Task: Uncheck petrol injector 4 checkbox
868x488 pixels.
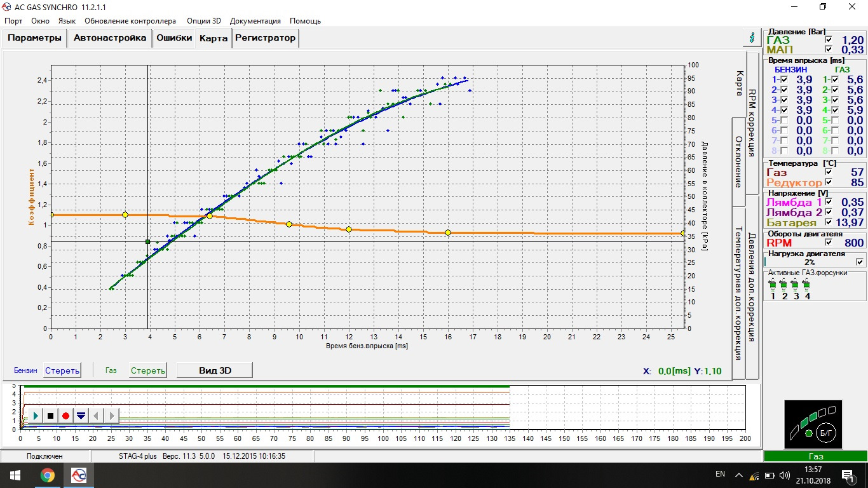Action: (785, 110)
